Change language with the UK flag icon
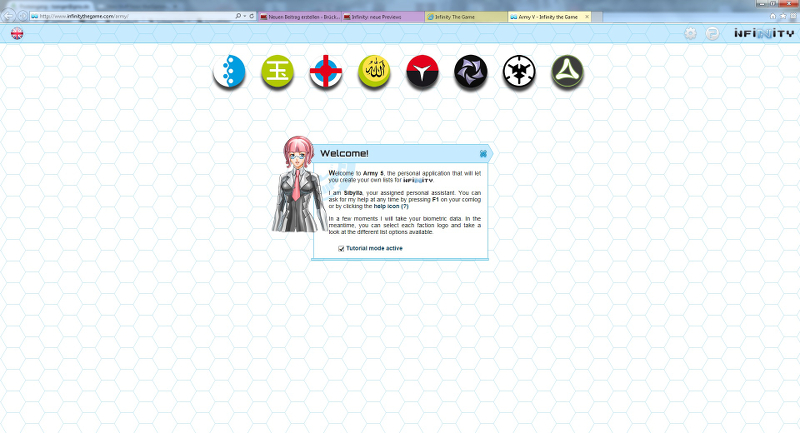This screenshot has height=433, width=800. point(17,34)
